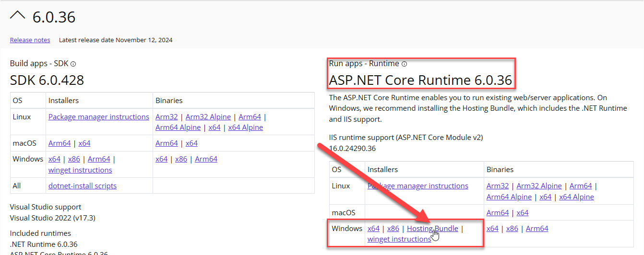Download Runtime Windows Arm64 binary

pyautogui.click(x=537, y=229)
